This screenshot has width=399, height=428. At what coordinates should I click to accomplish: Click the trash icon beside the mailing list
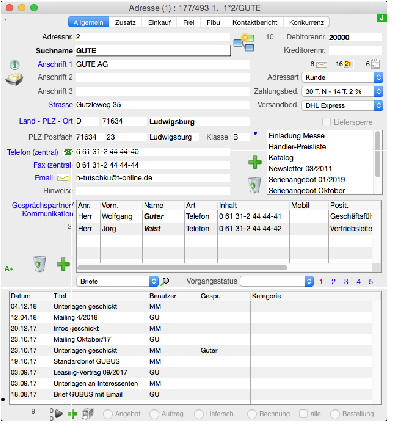pyautogui.click(x=255, y=185)
